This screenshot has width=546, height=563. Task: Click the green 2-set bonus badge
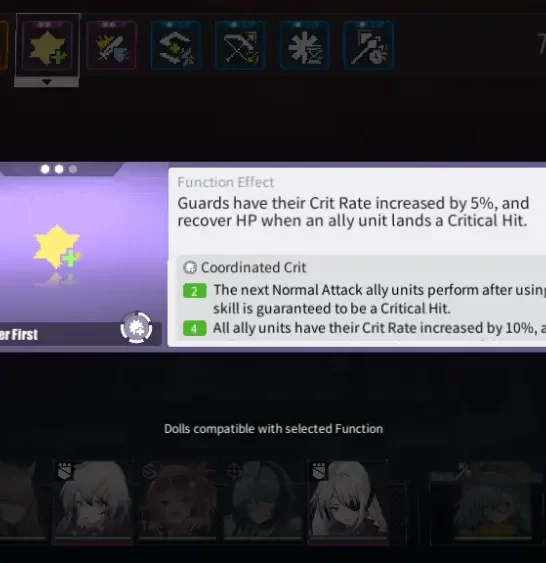point(195,290)
